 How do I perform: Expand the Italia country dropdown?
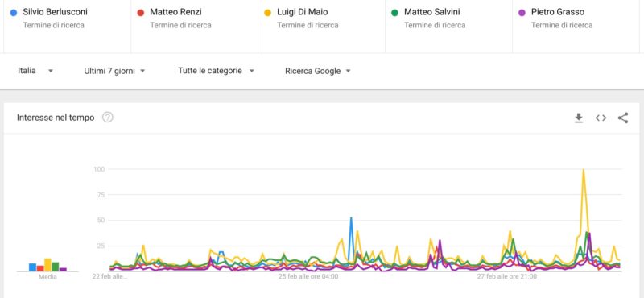tap(35, 71)
